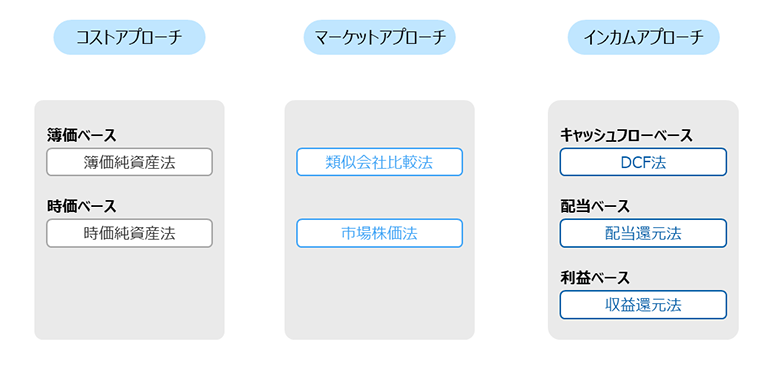The image size is (760, 369).
Task: Select the 収益還元法 box
Action: (643, 305)
